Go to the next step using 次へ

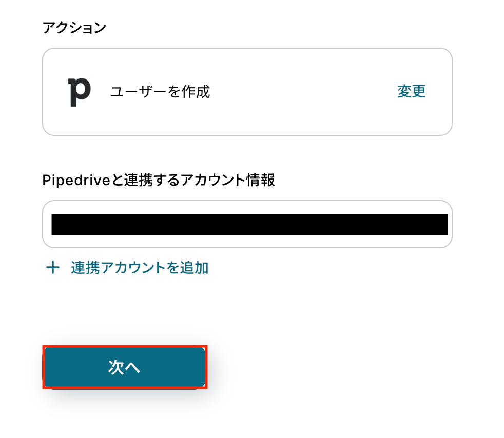point(125,367)
